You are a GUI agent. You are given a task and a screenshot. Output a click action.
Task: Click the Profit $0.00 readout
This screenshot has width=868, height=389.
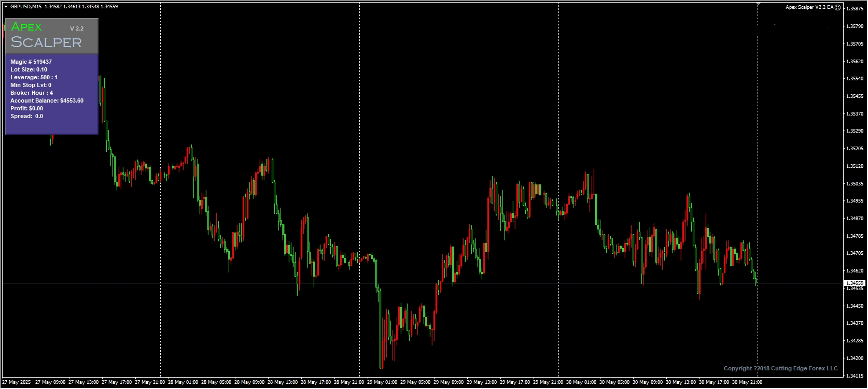26,108
